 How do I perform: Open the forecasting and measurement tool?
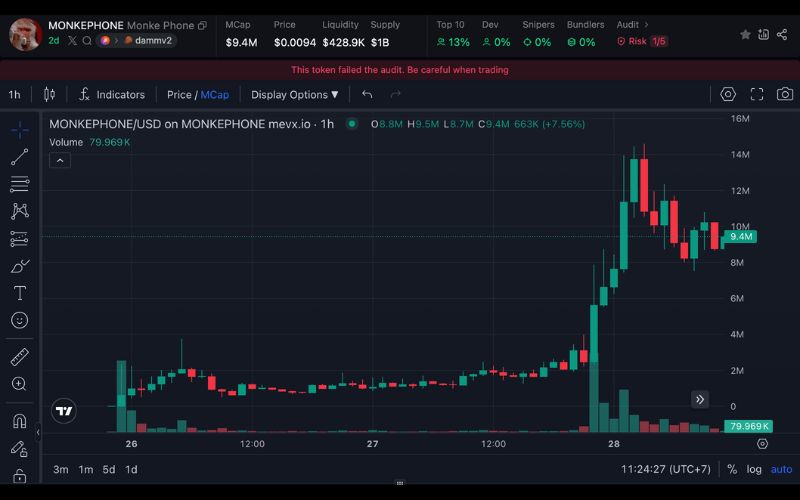[x=19, y=239]
